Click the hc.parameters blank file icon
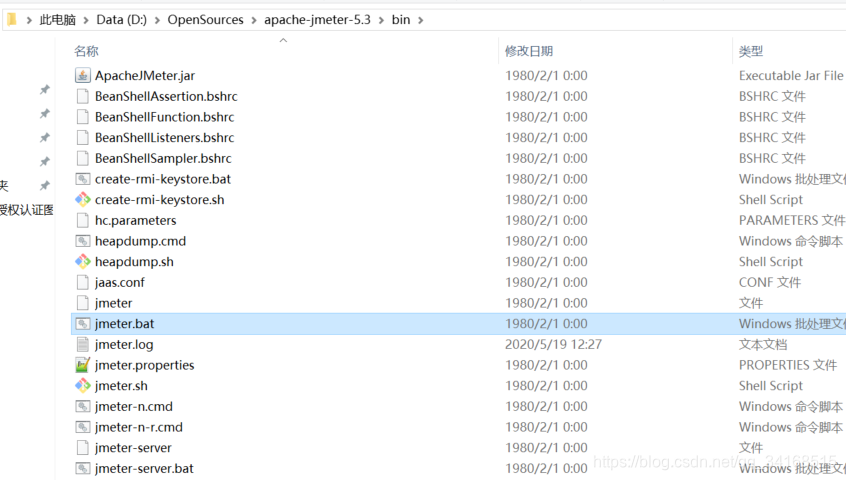846x480 pixels. [x=83, y=220]
